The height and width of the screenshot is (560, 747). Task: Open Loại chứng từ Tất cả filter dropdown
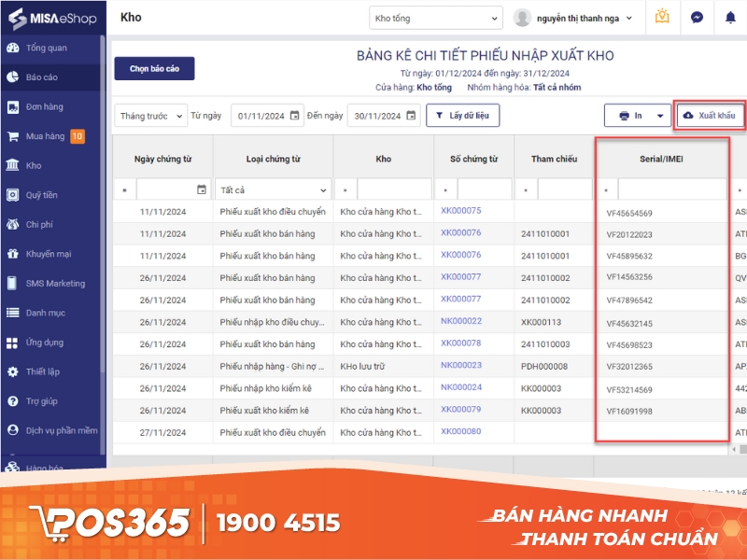pos(273,190)
